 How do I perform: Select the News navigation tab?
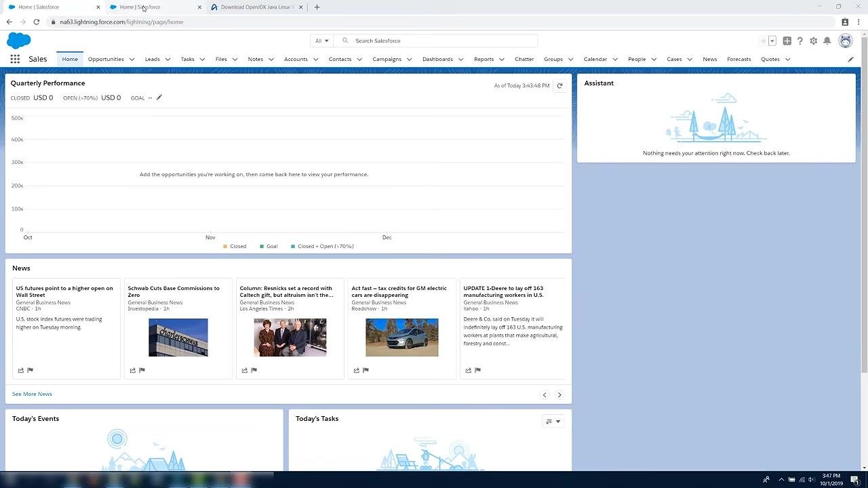click(x=710, y=59)
